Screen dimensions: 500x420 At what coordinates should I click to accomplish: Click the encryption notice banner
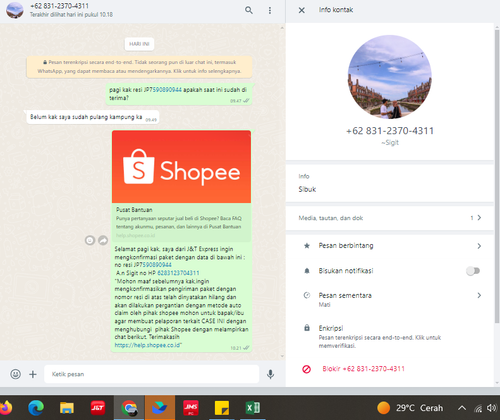[139, 67]
